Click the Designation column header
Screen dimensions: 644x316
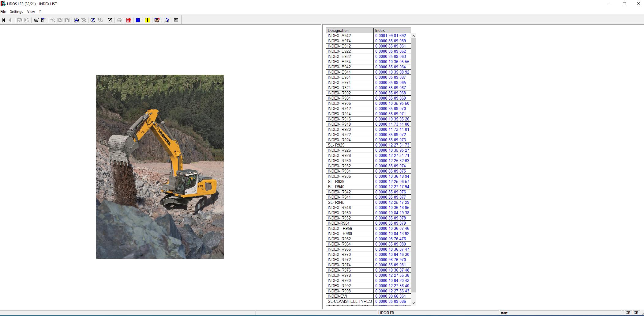pos(350,30)
